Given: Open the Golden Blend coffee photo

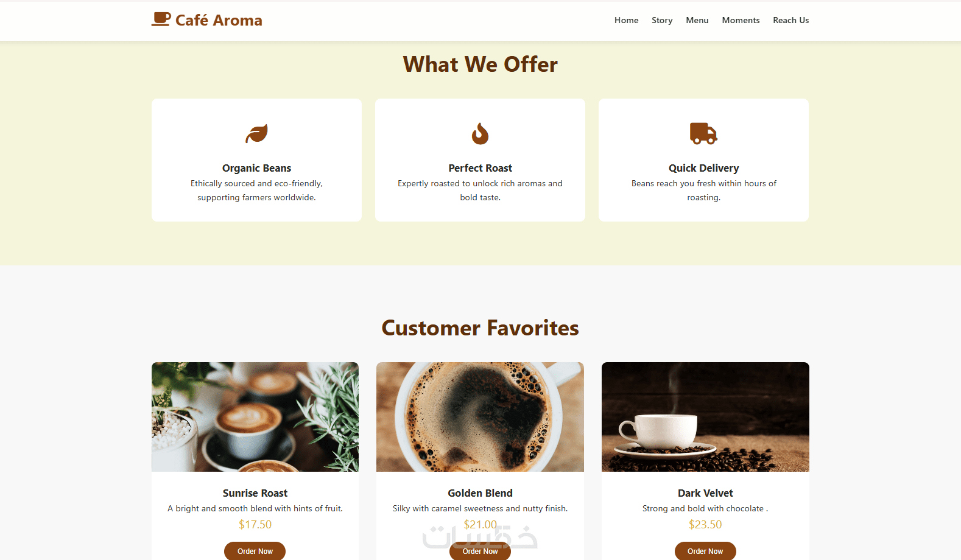Looking at the screenshot, I should 480,417.
